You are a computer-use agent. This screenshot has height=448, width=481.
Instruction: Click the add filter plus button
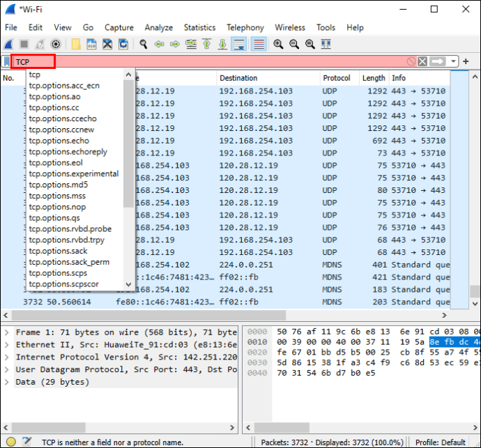tap(466, 61)
